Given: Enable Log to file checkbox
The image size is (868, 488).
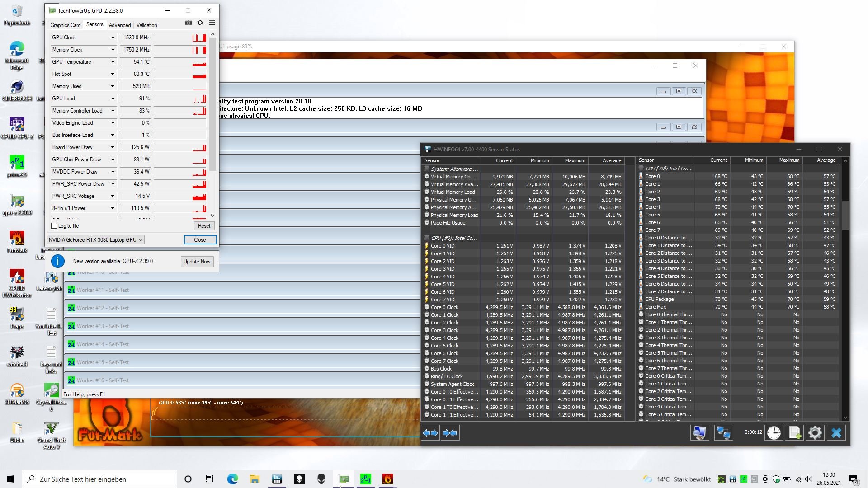Looking at the screenshot, I should tap(54, 226).
